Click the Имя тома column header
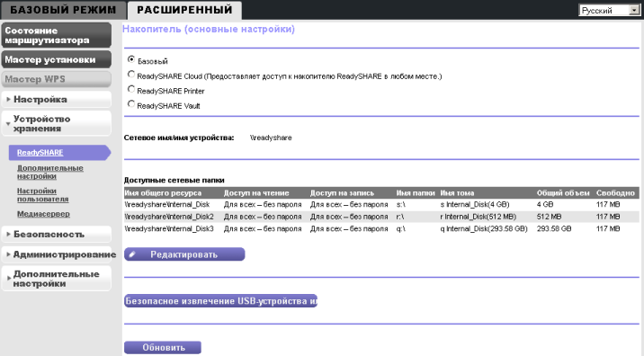Image resolution: width=644 pixels, height=356 pixels. [x=457, y=192]
